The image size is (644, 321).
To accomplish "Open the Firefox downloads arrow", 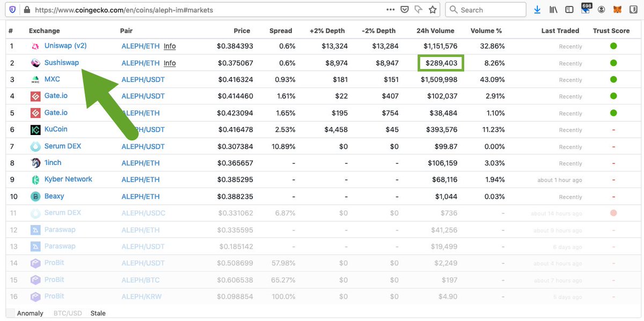I will [537, 10].
